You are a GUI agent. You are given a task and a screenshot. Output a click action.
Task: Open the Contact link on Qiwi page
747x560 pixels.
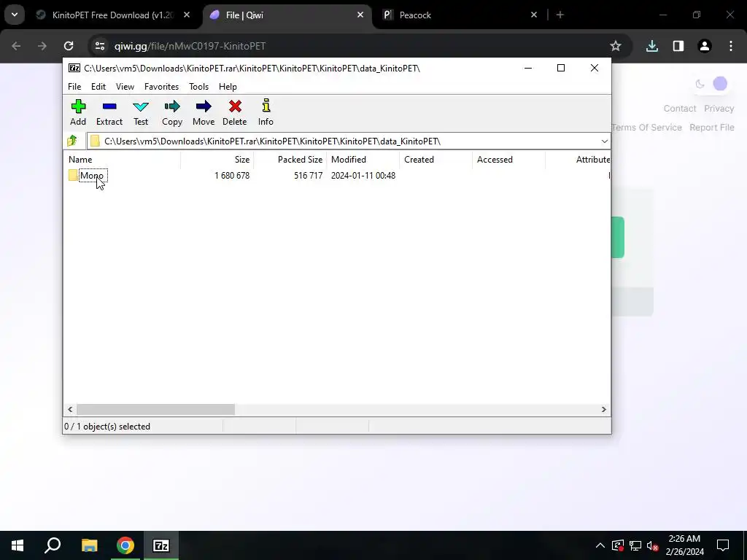[680, 109]
